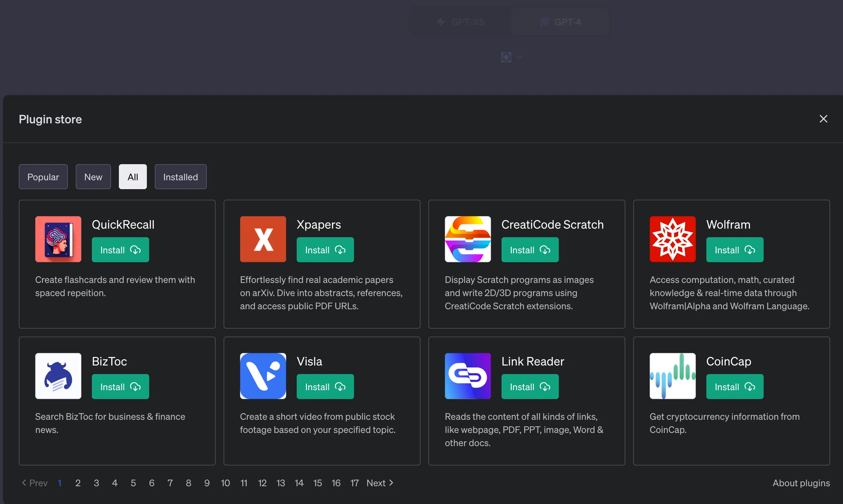Switch to the New filter tab

point(93,177)
